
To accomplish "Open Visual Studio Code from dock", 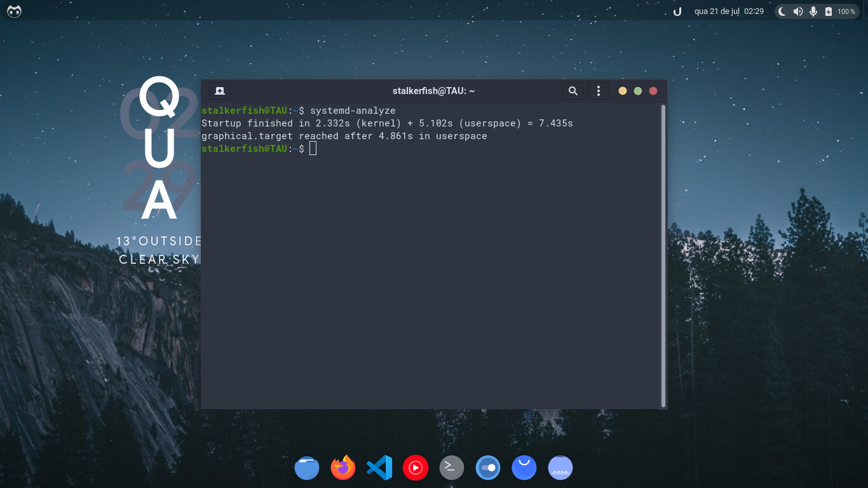I will click(379, 468).
